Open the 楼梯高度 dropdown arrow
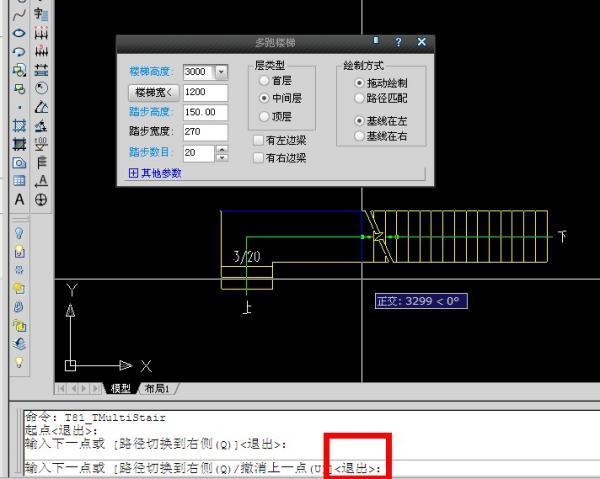Viewport: 600px width, 479px height. click(x=221, y=72)
